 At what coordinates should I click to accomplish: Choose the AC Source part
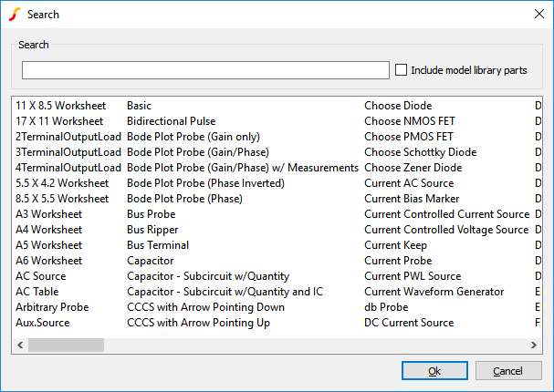pos(41,276)
